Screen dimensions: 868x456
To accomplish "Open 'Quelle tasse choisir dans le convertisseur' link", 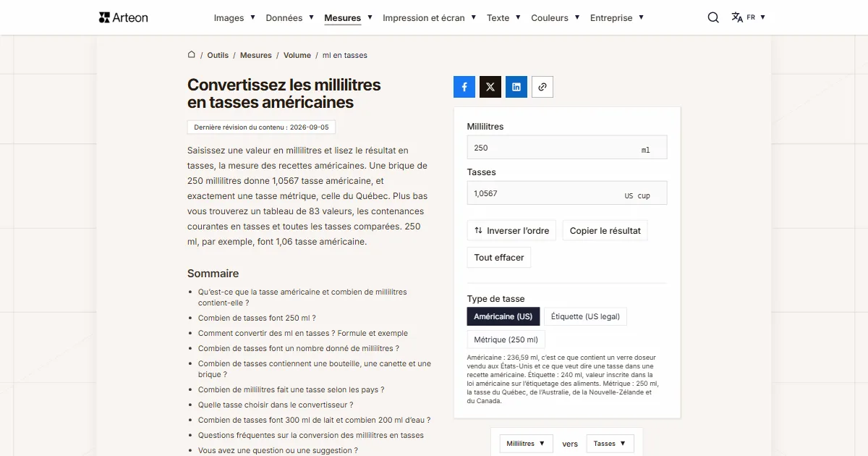I will click(x=276, y=405).
